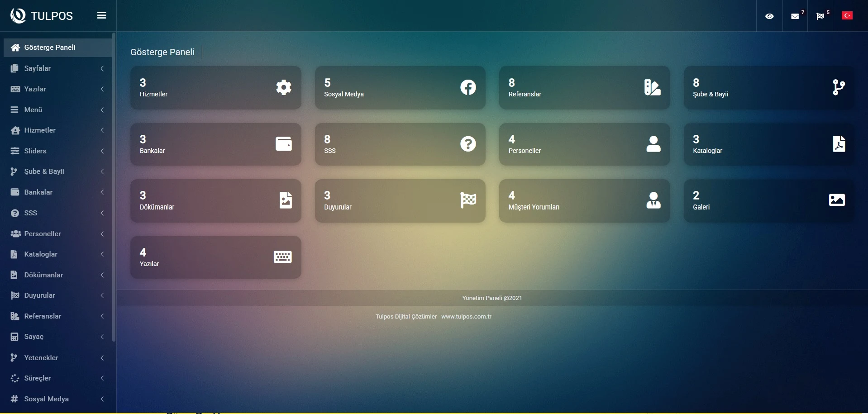Screen dimensions: 868x414
Task: Open the checkered flag announcements icon
Action: 820,16
